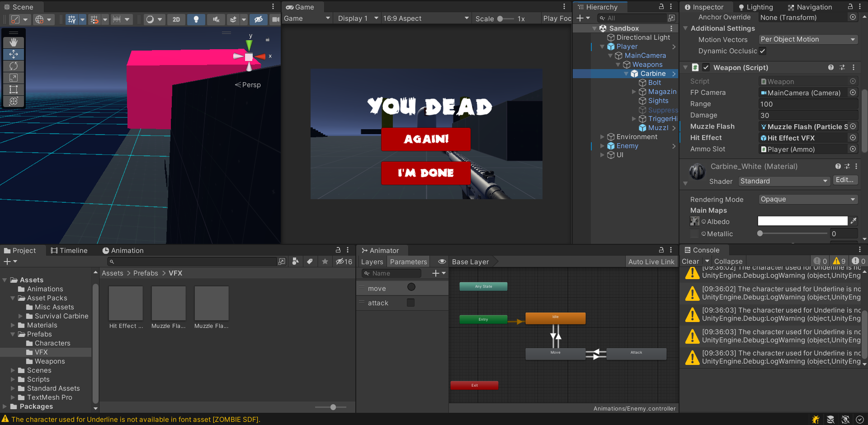Open the Rendering Mode dropdown
The image size is (868, 425).
pyautogui.click(x=808, y=199)
